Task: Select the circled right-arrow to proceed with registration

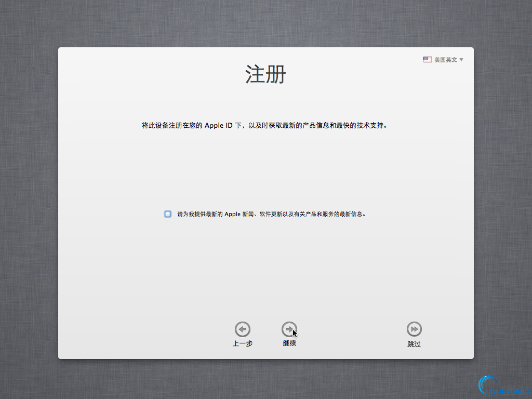Action: coord(289,328)
